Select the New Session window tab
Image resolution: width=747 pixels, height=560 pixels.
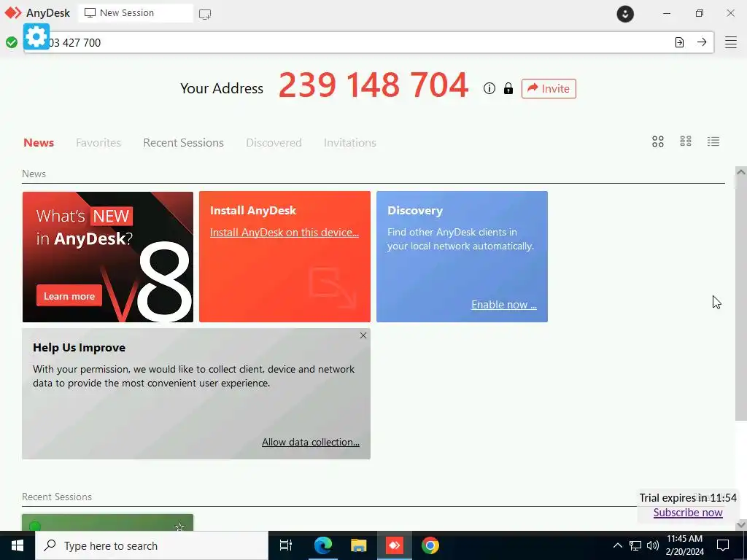coord(135,13)
